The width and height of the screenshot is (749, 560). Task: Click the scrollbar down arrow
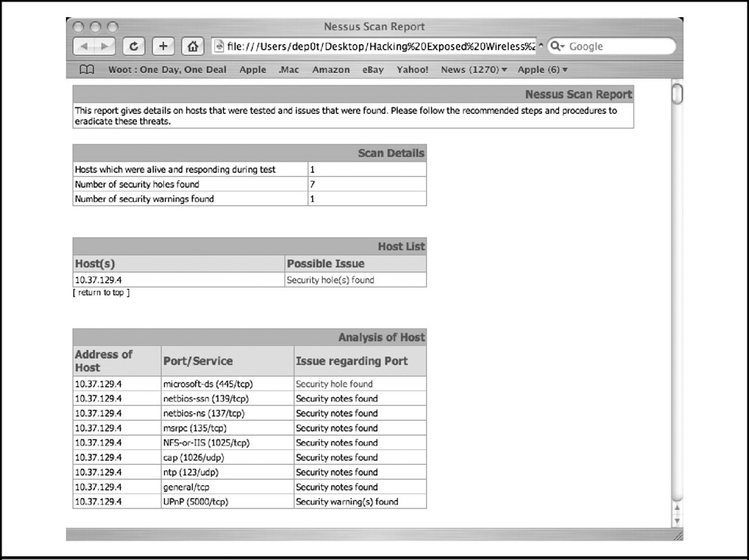point(677,521)
